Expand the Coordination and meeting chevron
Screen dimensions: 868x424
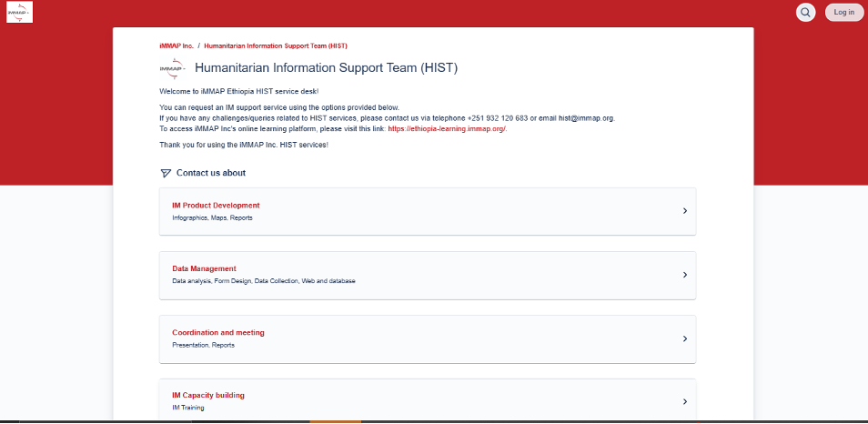point(685,338)
